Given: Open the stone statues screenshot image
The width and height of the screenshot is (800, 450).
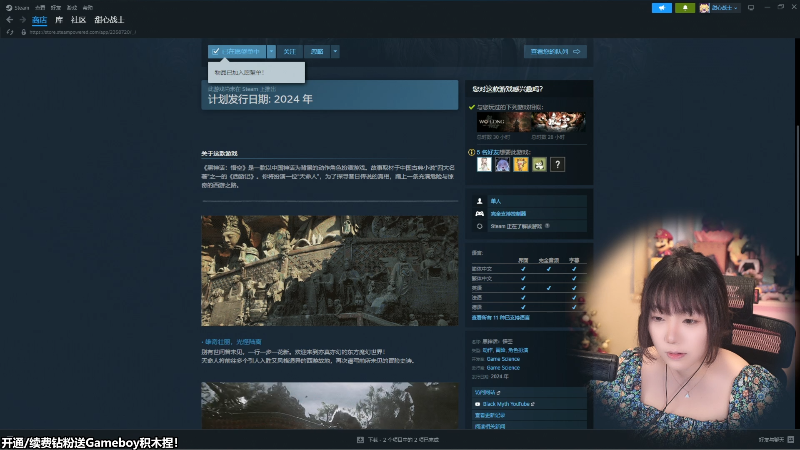Looking at the screenshot, I should [330, 271].
